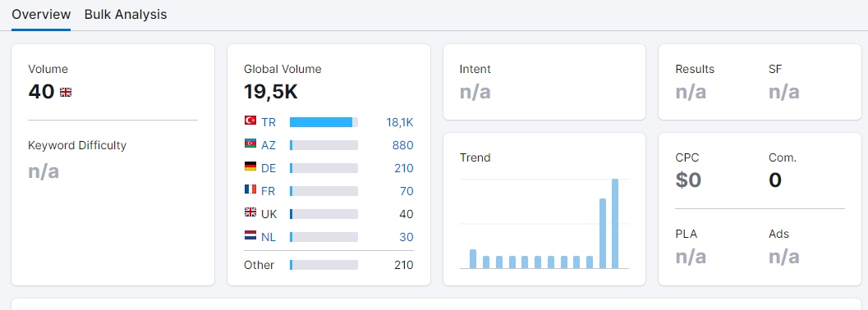Click the 40 value in the UK row
The width and height of the screenshot is (868, 310).
click(406, 214)
